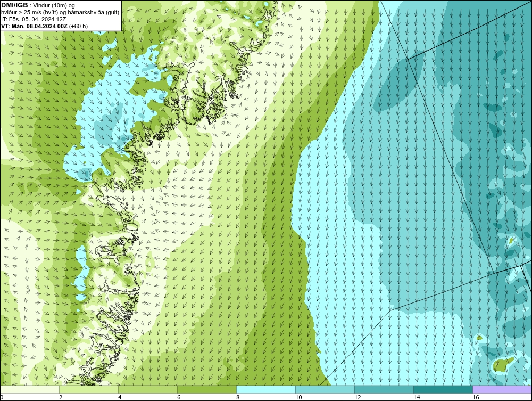Click the scale label '0'

(x=2, y=397)
